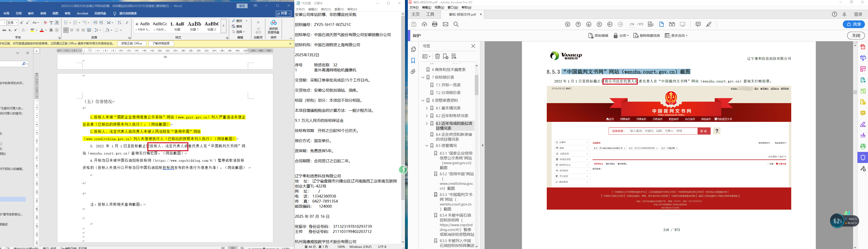Open the 审阅 tab in Word
The width and height of the screenshot is (868, 249).
[43, 13]
